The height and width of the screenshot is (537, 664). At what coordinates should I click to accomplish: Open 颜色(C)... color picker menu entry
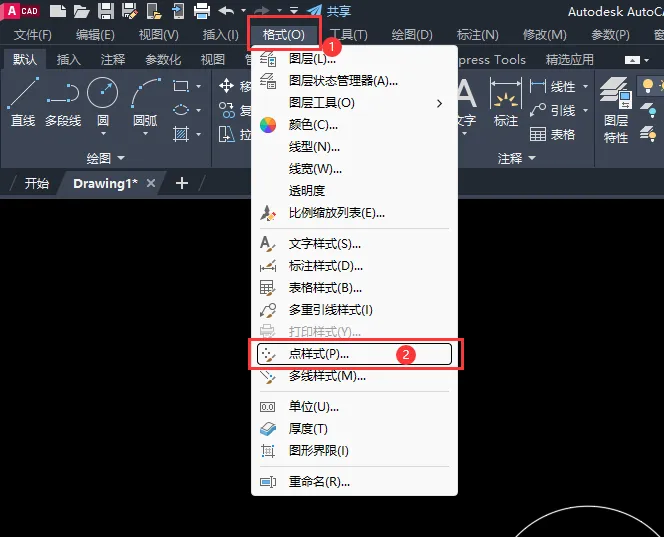click(313, 125)
